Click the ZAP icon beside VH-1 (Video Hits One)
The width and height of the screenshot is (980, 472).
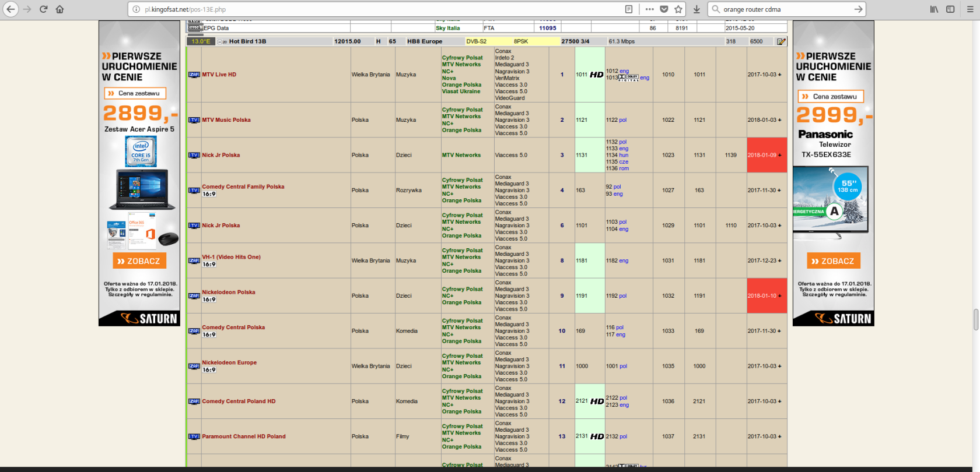(194, 260)
